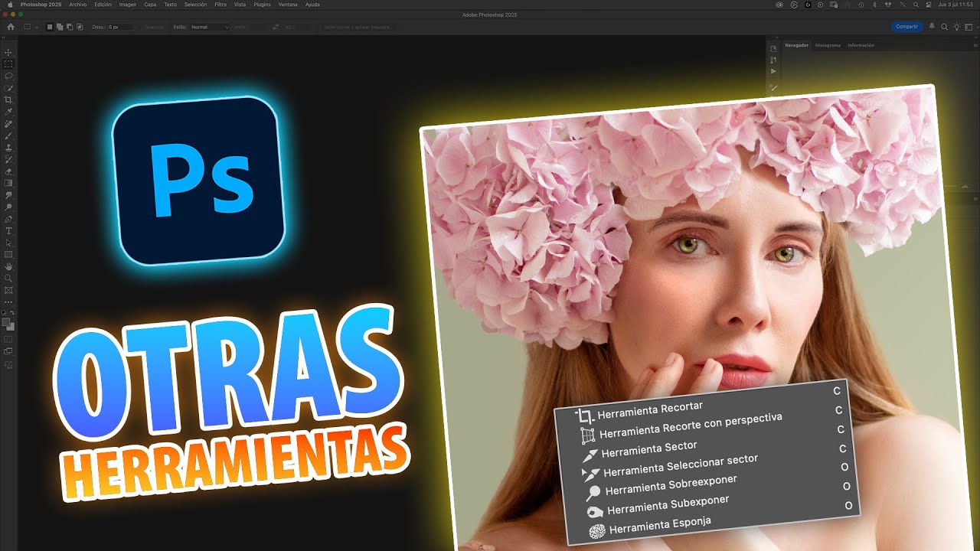Select the Gradient tool
Screen dimensions: 980x551
click(x=9, y=183)
